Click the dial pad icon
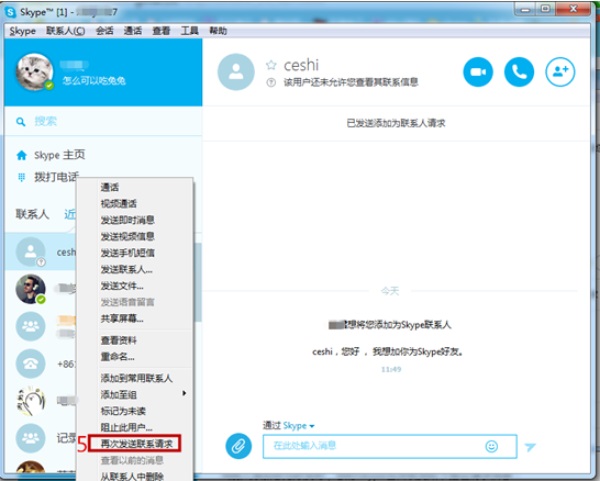 click(21, 177)
